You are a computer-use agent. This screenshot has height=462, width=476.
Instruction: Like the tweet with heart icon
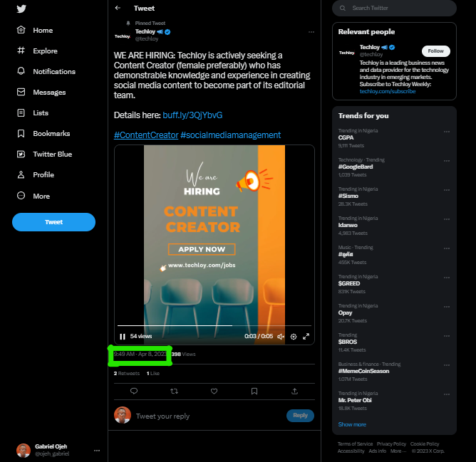(214, 391)
